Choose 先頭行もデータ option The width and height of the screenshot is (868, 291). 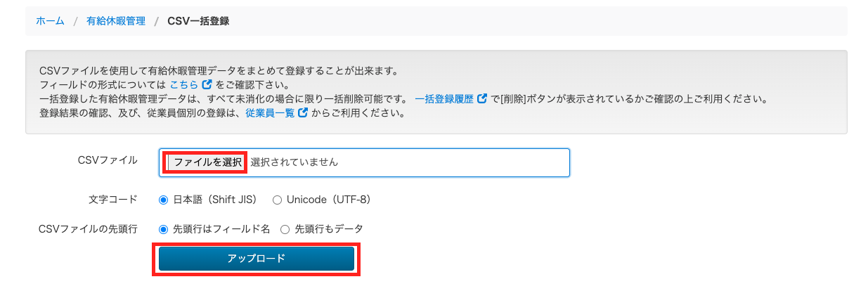(285, 229)
